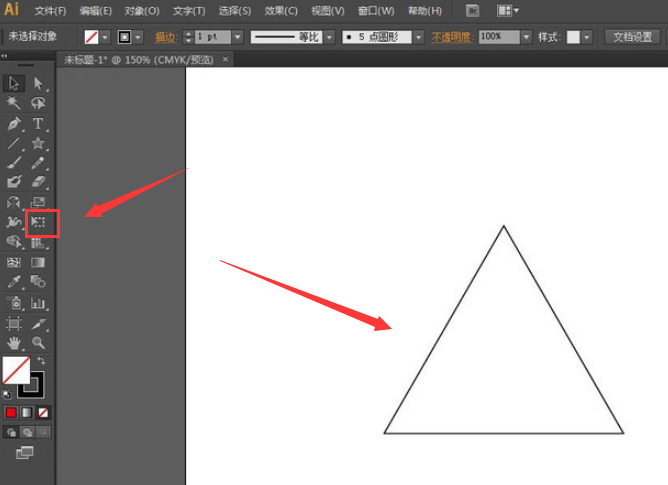The width and height of the screenshot is (668, 485).
Task: Open the 文件(F) menu
Action: click(50, 11)
